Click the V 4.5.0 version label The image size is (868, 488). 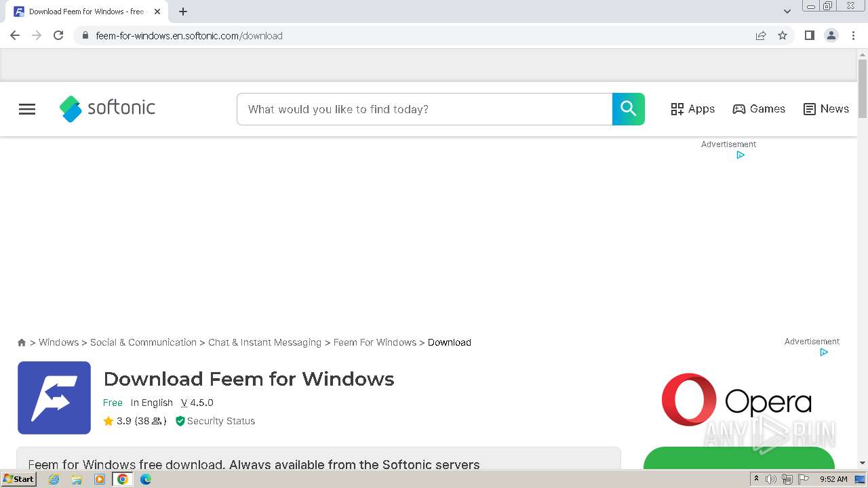[x=197, y=403]
